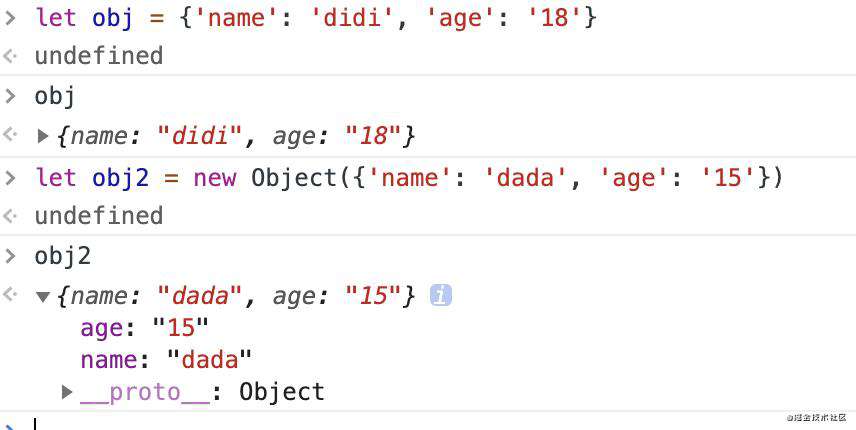Viewport: 856px width, 430px height.
Task: Click the 'let obj2 = new Object' command line
Action: tap(409, 178)
